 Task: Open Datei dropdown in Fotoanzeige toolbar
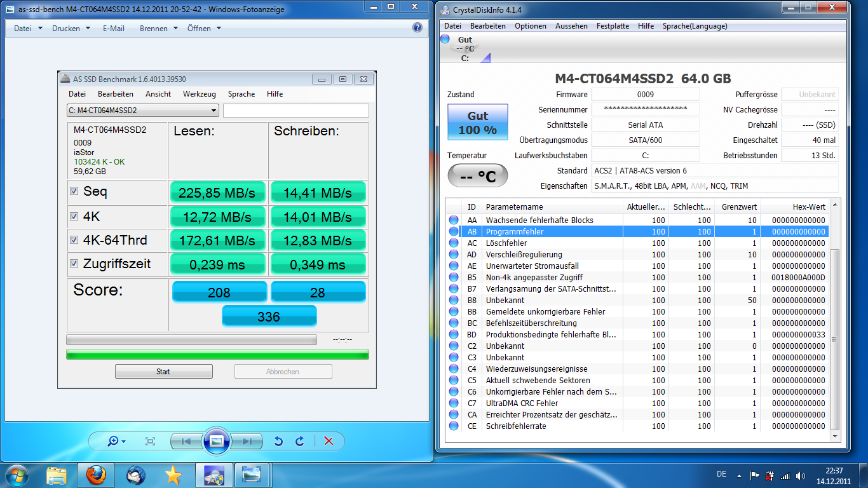click(28, 29)
